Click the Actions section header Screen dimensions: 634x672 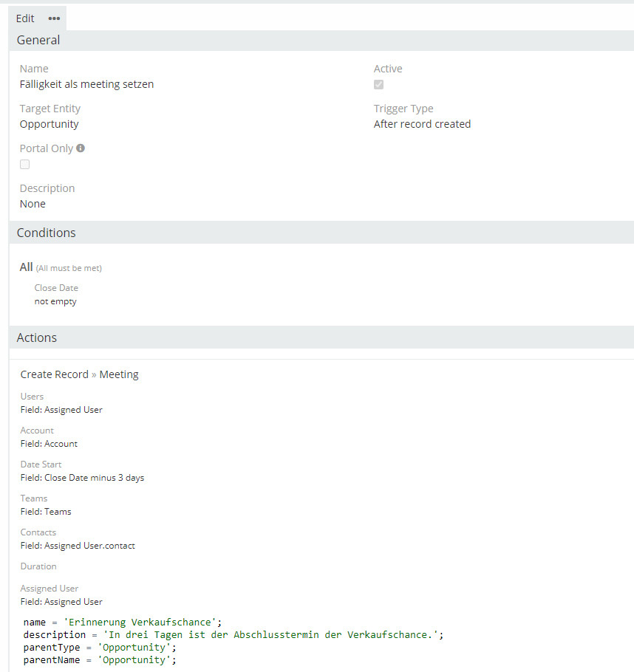pyautogui.click(x=37, y=337)
